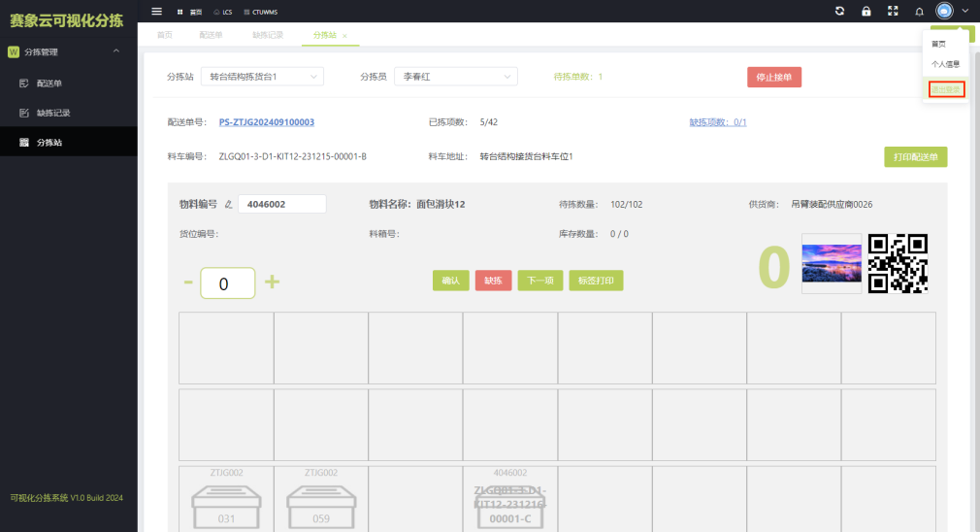Open notifications bell icon
The height and width of the screenshot is (532, 980).
[x=919, y=11]
